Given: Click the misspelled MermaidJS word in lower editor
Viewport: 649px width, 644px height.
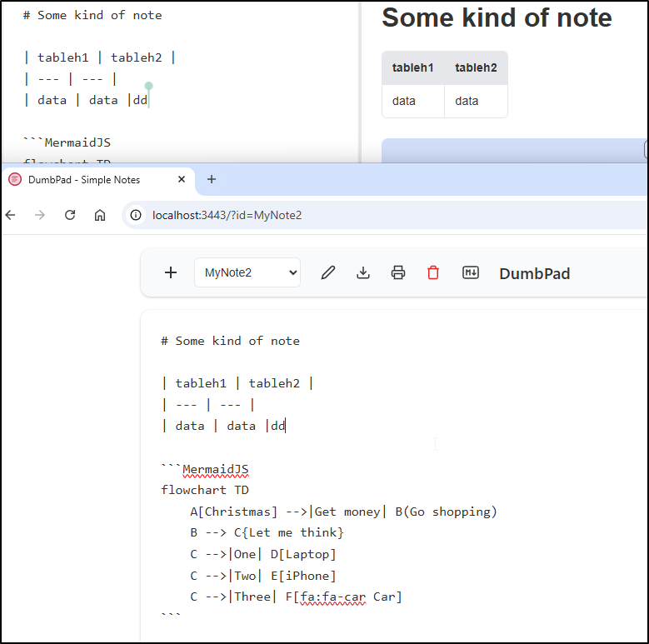Looking at the screenshot, I should [x=215, y=469].
